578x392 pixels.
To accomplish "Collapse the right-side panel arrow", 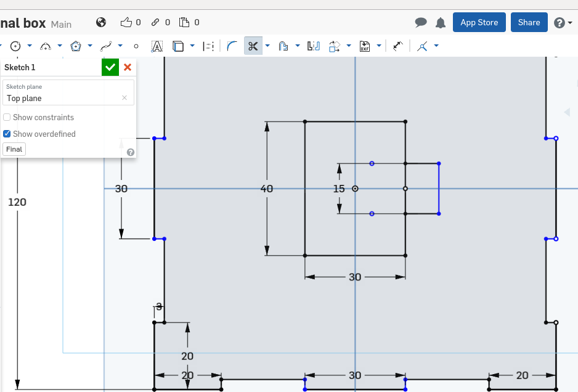I will pos(567,112).
